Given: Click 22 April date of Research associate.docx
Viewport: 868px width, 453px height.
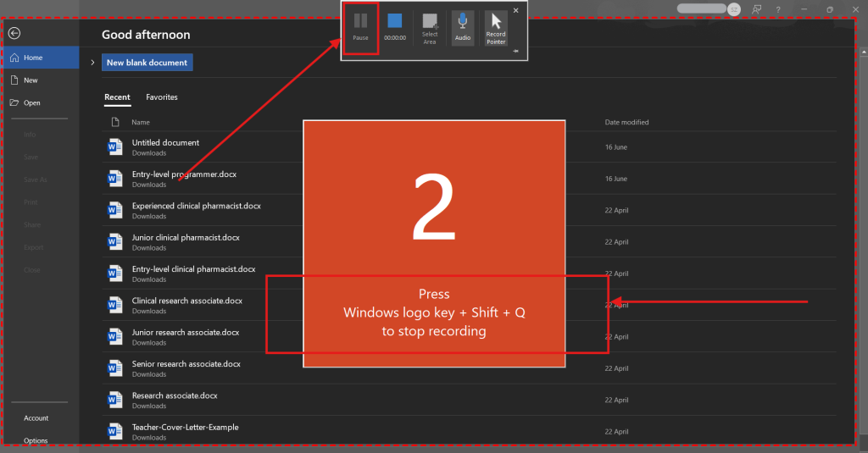Looking at the screenshot, I should 616,400.
